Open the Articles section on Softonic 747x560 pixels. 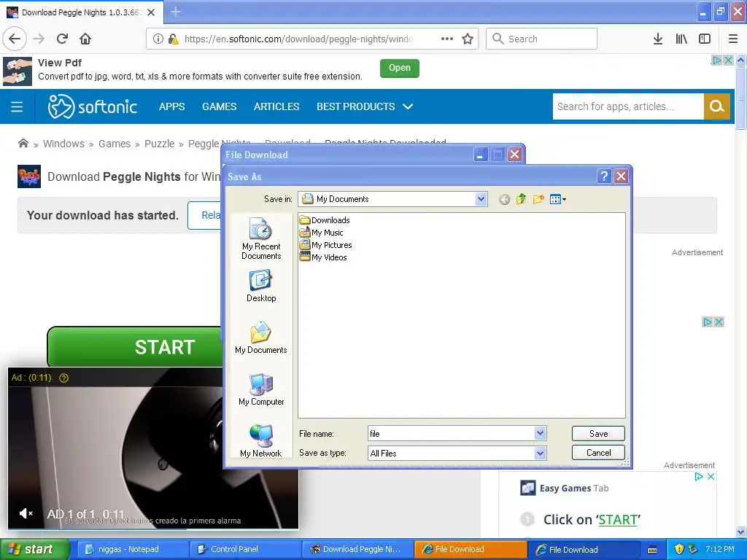pyautogui.click(x=276, y=106)
